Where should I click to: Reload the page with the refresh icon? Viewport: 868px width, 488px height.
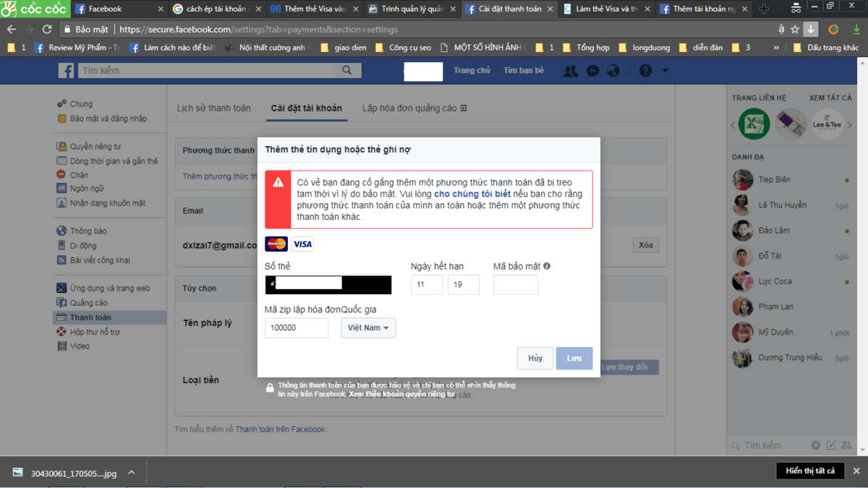tap(47, 30)
